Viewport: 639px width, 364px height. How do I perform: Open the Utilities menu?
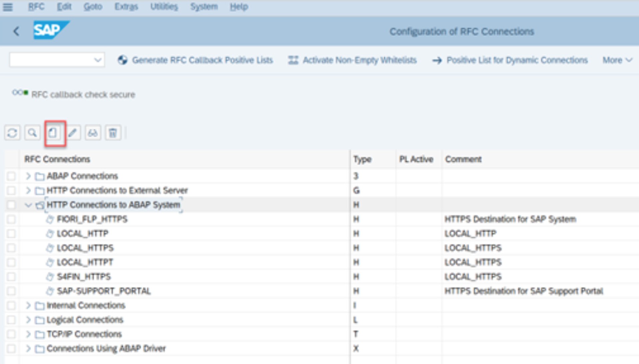[164, 7]
